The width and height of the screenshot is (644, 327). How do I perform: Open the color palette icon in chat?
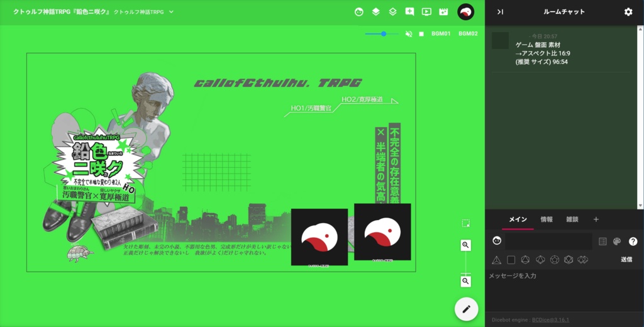(617, 241)
